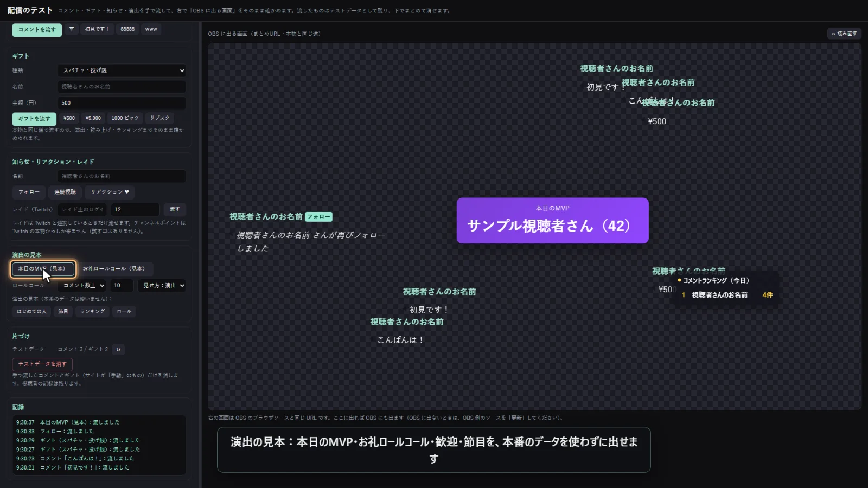Click log entry 9:30:21 コメント「初見です！」

pos(73,467)
